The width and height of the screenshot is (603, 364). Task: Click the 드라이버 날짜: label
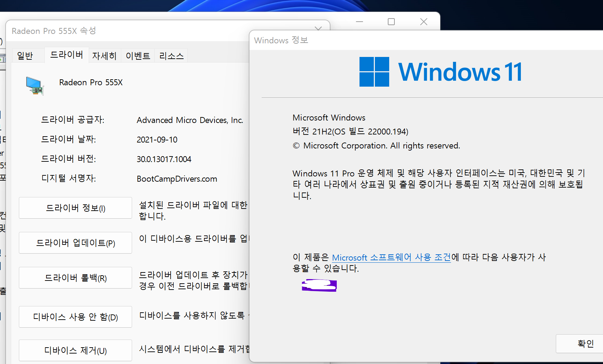[x=68, y=139]
